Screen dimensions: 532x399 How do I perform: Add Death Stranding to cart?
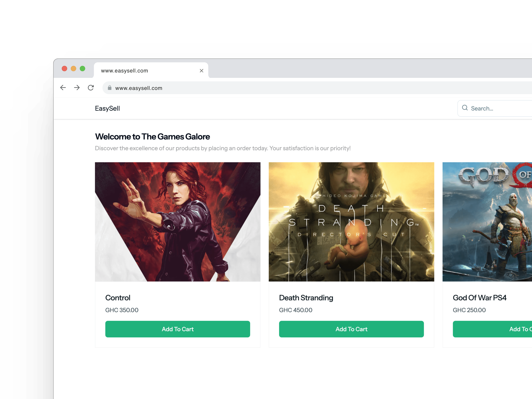351,329
